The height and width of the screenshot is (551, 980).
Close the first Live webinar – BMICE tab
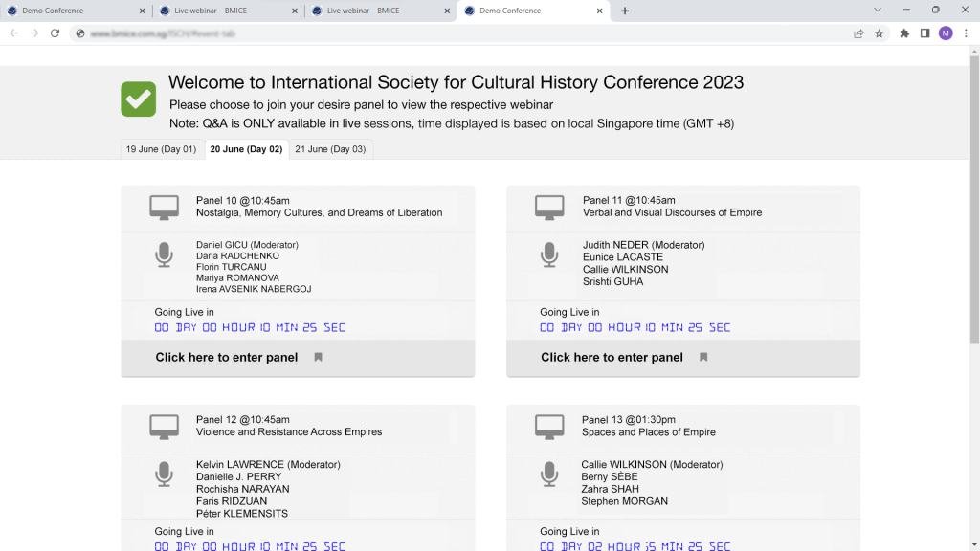pos(295,11)
